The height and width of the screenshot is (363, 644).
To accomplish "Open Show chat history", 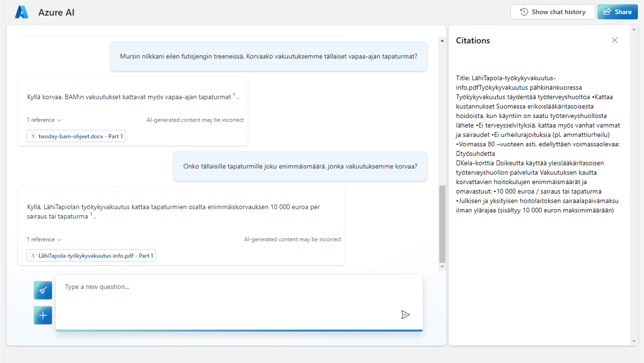I will (553, 12).
